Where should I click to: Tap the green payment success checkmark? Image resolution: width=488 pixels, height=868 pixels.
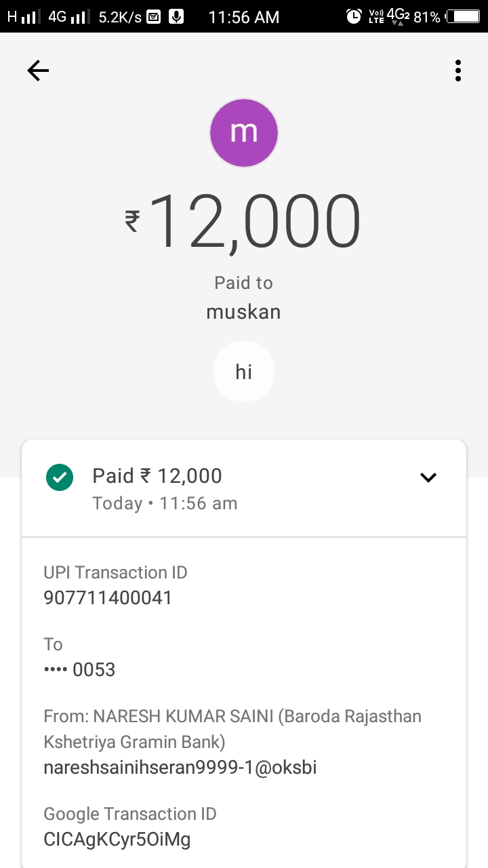(x=60, y=477)
